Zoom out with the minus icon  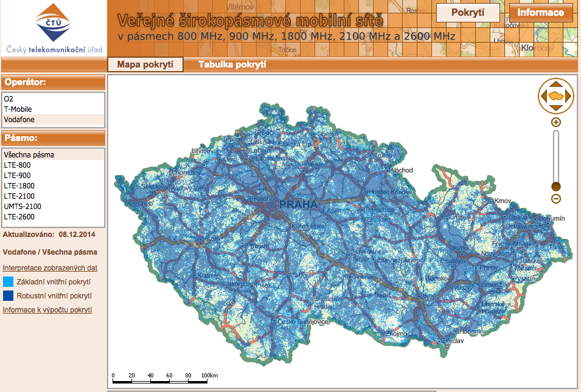pyautogui.click(x=556, y=199)
